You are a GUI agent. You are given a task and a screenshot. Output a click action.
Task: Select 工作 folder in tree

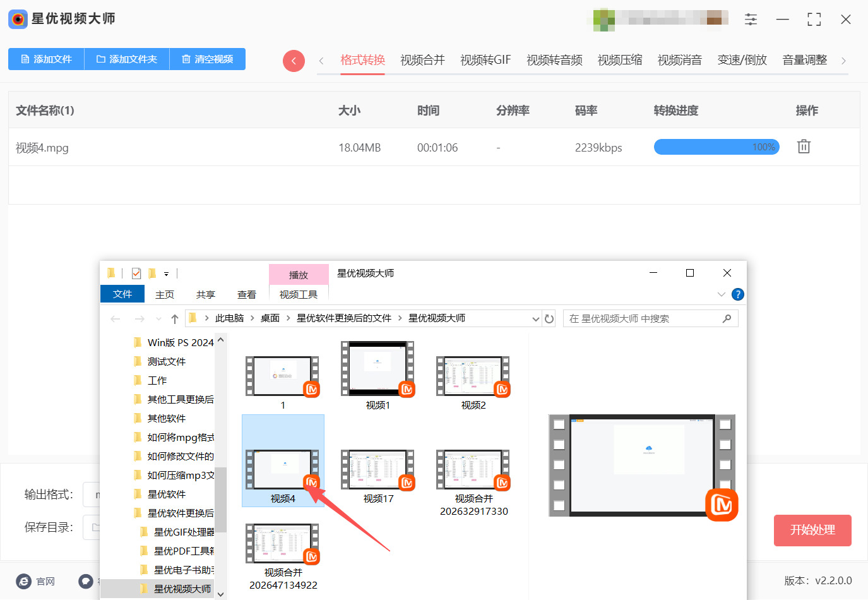(151, 380)
